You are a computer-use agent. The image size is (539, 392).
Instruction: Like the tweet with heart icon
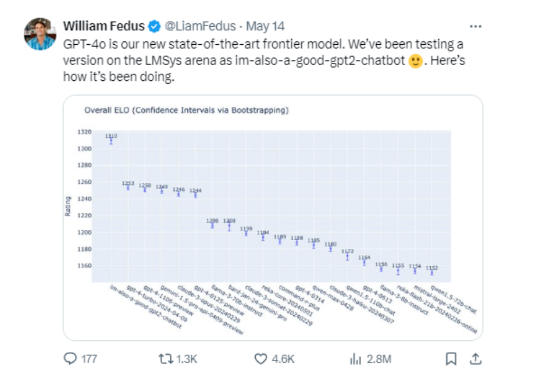click(260, 359)
